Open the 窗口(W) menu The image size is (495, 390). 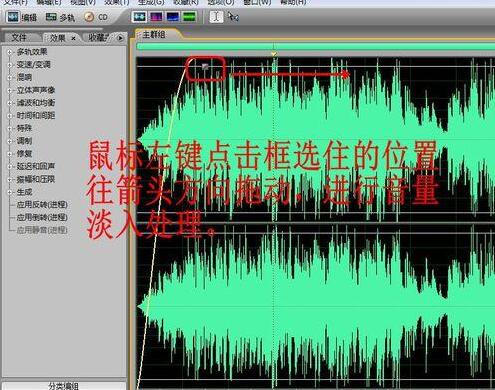pyautogui.click(x=257, y=2)
